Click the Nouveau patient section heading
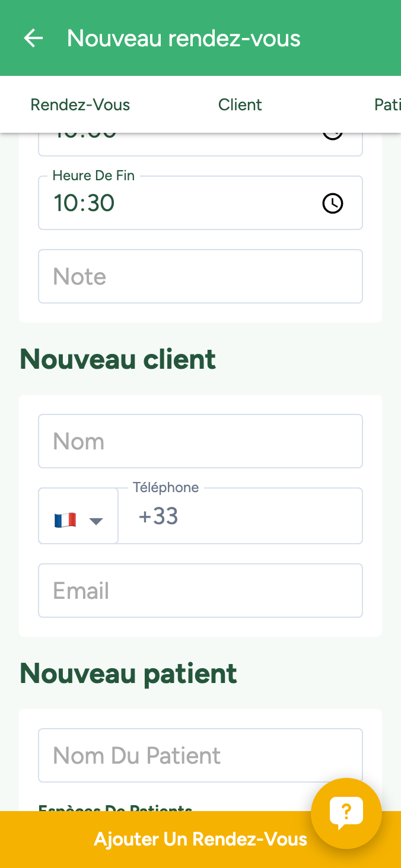Viewport: 401px width, 868px height. [x=129, y=674]
